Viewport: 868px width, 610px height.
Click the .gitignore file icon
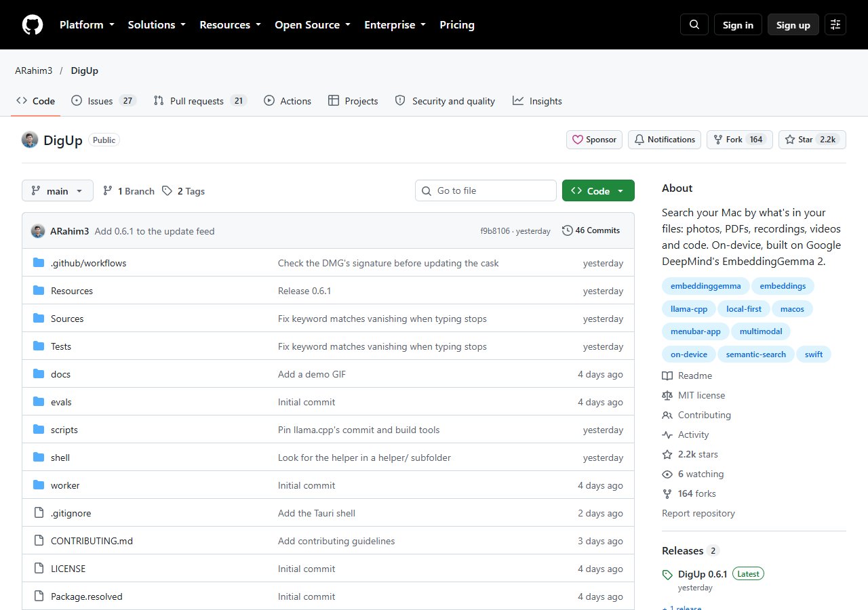(x=39, y=513)
